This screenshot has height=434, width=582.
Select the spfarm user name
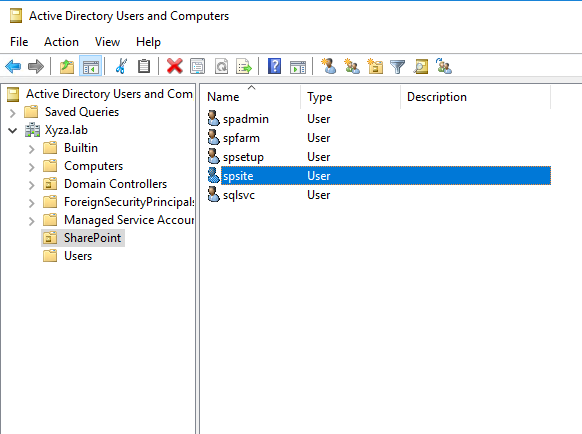241,138
